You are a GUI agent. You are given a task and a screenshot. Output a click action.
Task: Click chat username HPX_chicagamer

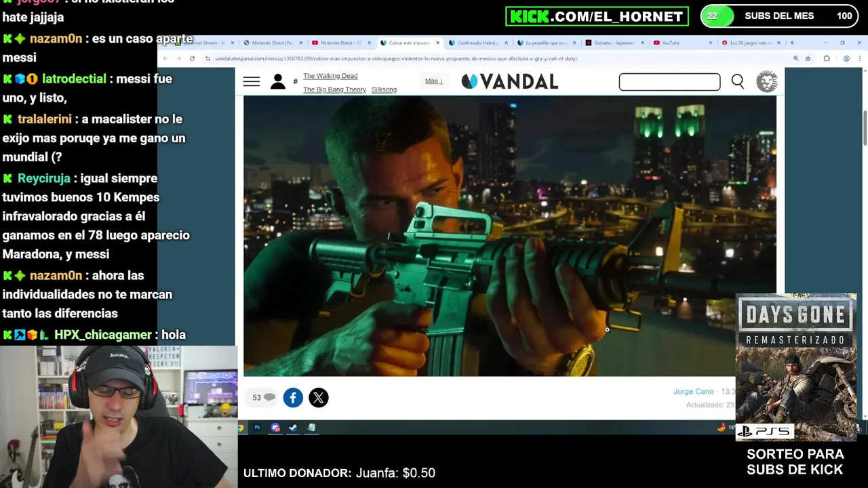103,335
